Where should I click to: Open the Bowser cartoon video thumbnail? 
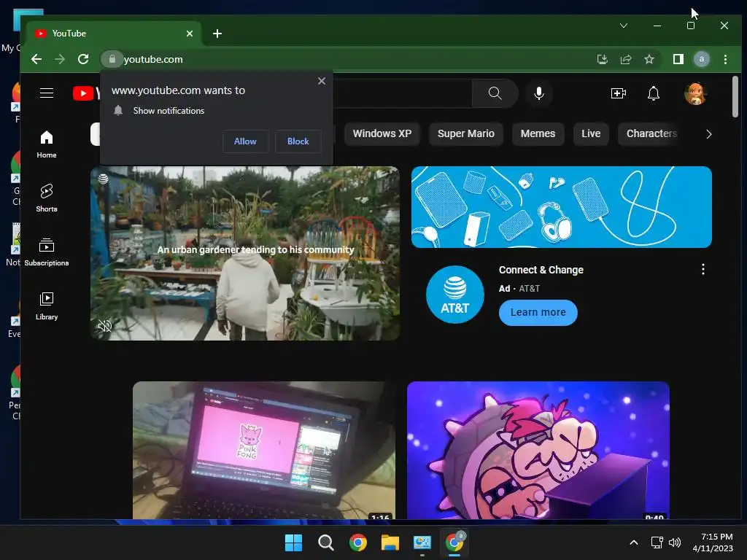coord(538,450)
